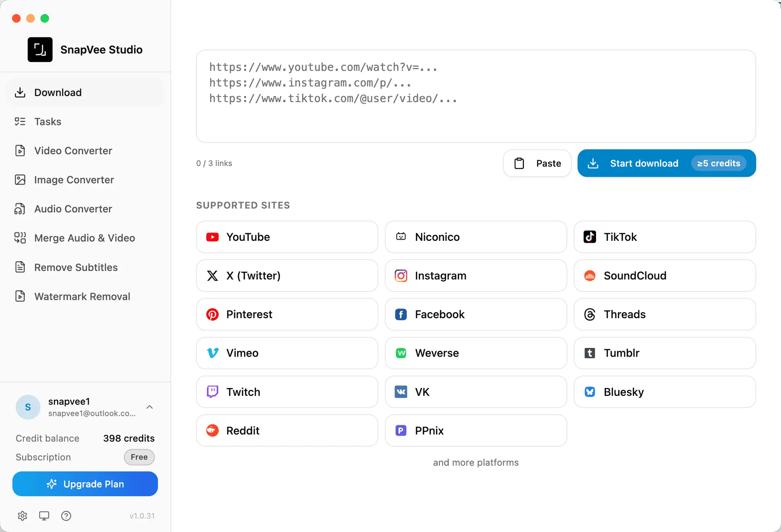Click the SnapVee Studio logo icon

(40, 50)
